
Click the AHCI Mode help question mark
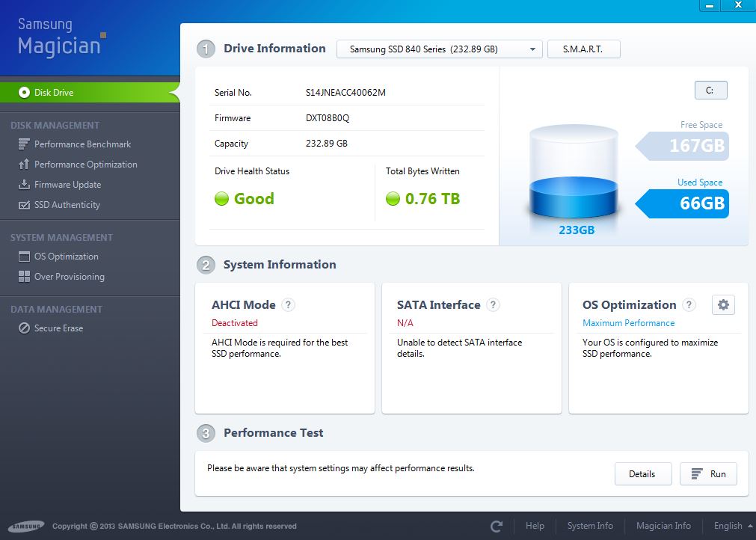pyautogui.click(x=288, y=304)
